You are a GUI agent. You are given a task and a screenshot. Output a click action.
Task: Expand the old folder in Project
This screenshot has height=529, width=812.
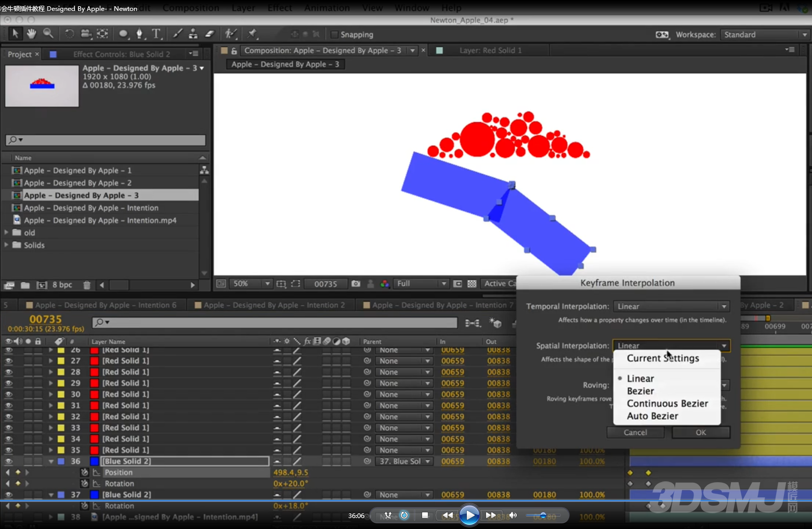pyautogui.click(x=6, y=233)
